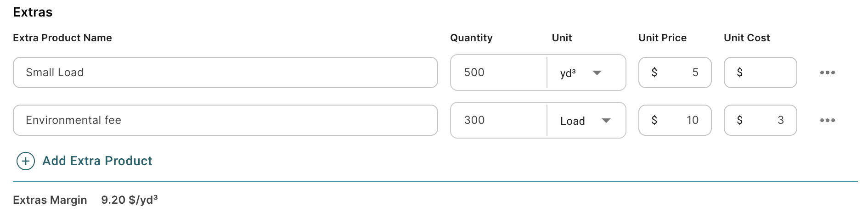Screen dimensions: 868x223
Task: Select the yd³ unit value text
Action: (568, 73)
